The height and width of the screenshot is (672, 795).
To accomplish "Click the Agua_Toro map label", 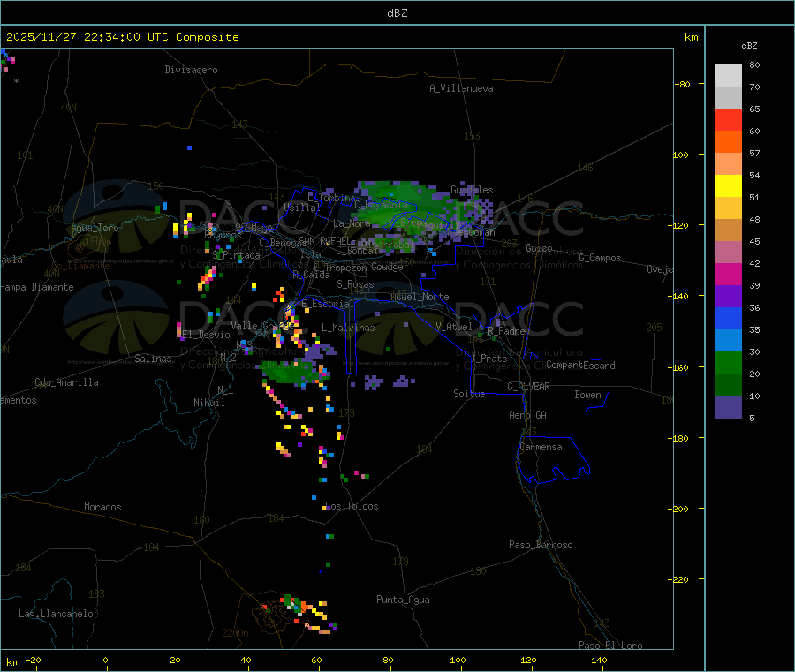I will [x=95, y=228].
